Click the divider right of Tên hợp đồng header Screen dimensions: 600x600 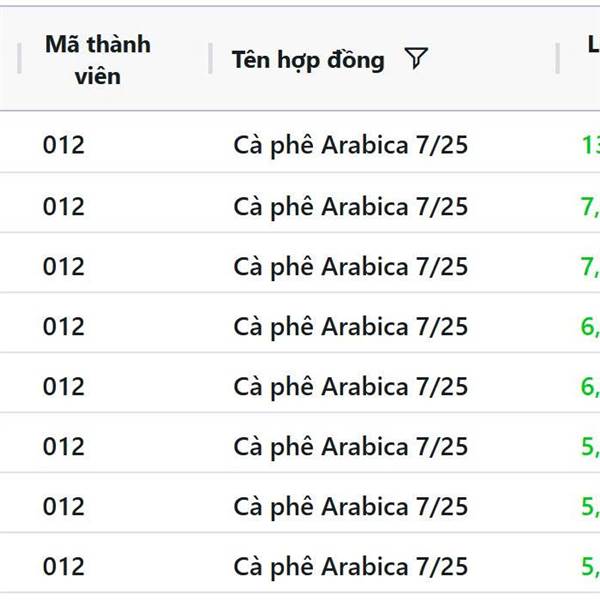(558, 58)
